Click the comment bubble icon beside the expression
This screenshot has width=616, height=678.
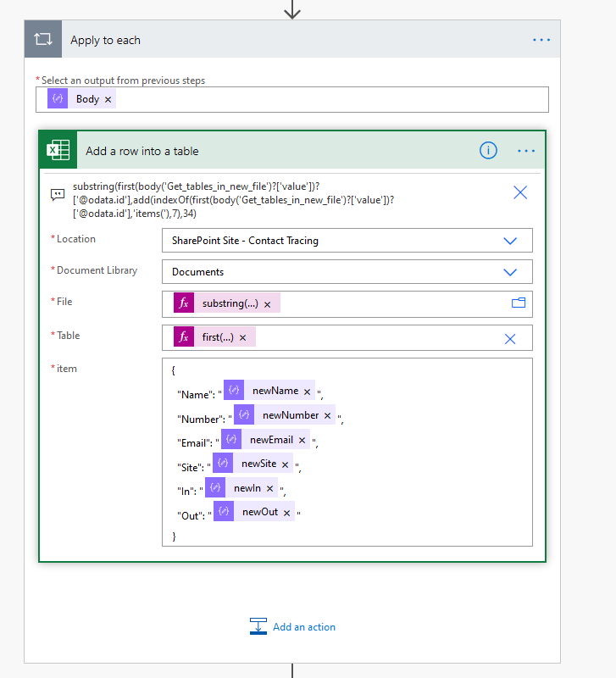coord(58,194)
